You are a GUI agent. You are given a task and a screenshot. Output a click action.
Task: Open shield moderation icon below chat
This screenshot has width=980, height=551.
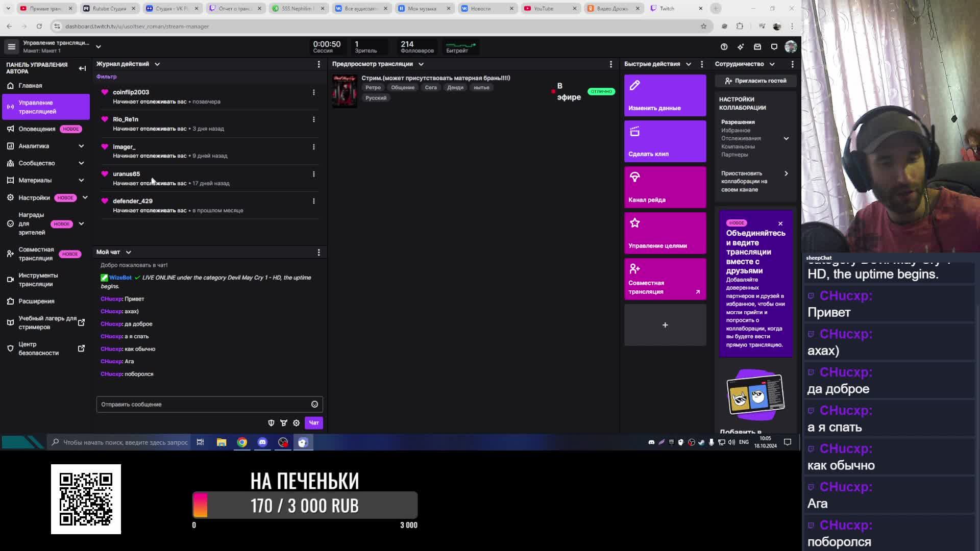(x=271, y=422)
